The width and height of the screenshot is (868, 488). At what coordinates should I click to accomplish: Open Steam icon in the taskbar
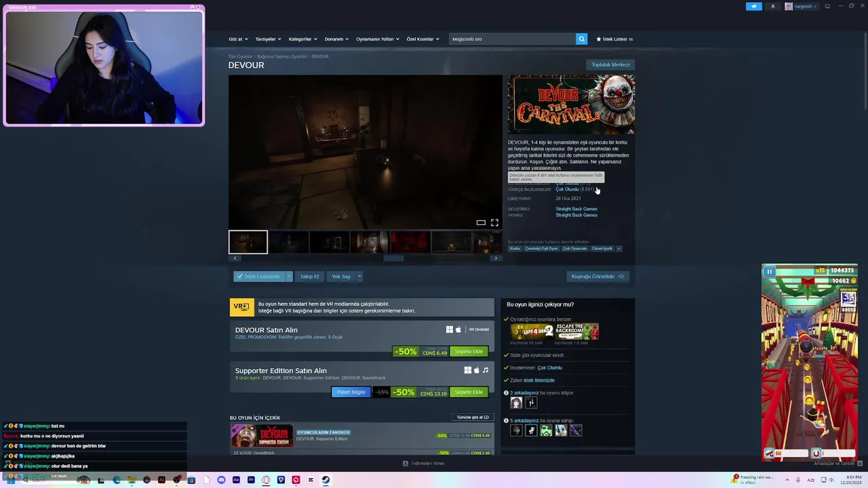tap(325, 480)
